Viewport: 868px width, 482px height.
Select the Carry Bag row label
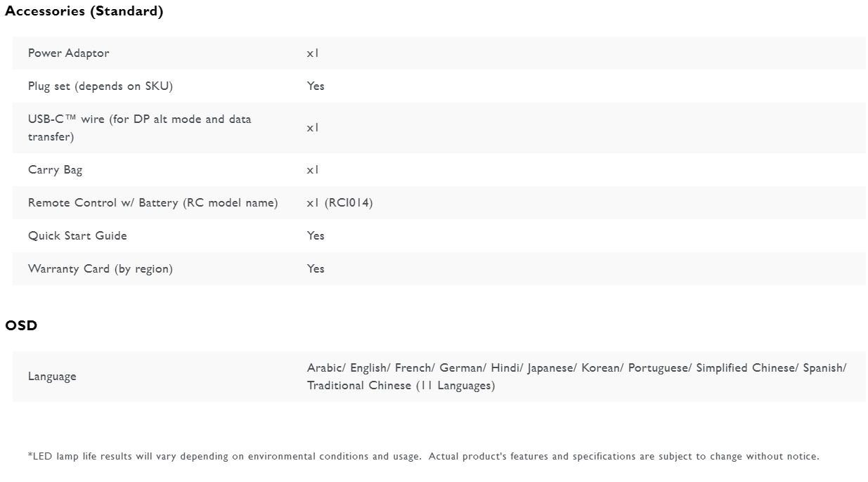click(x=55, y=170)
